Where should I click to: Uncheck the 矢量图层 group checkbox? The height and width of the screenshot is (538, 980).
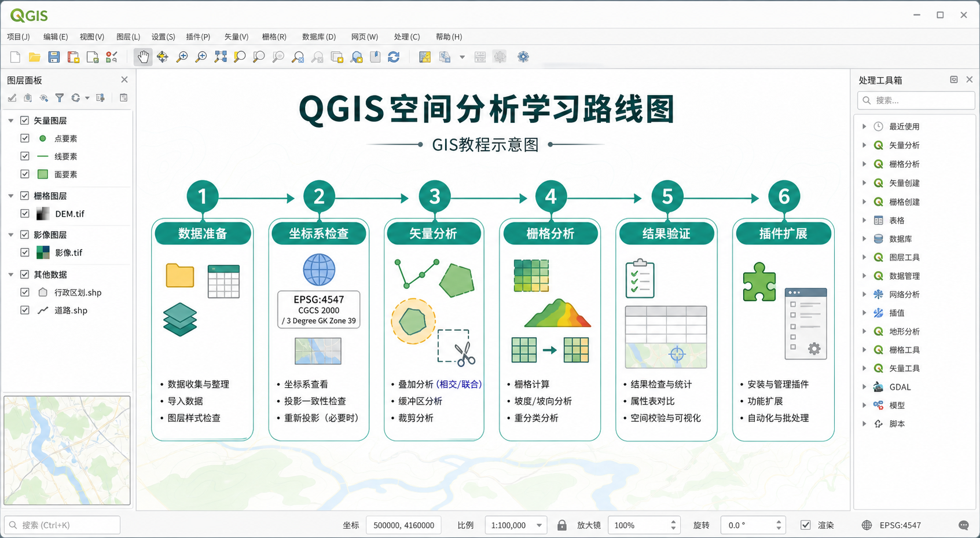click(x=24, y=120)
